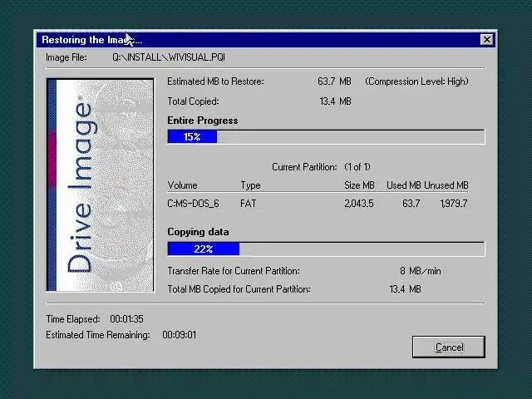
Task: Click the 2,043.5 size value
Action: 359,204
